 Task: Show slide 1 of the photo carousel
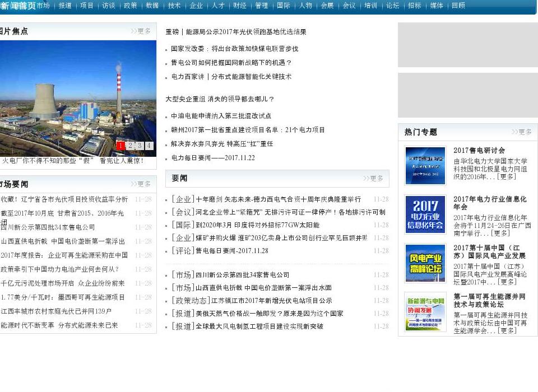120,146
